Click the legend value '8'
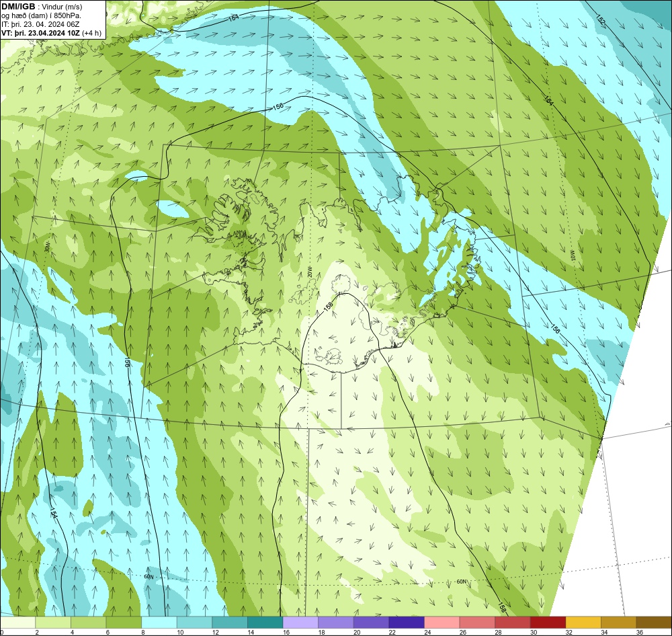Viewport: 672px width, 636px height. 142,632
